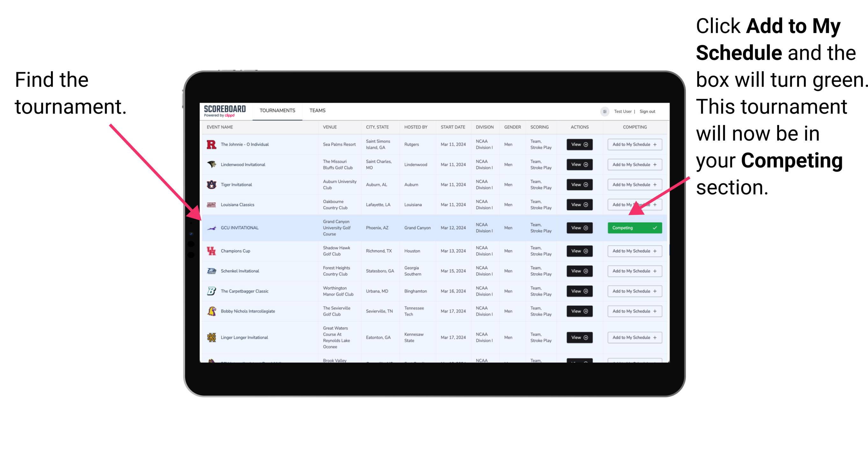Toggle Add to My Schedule for Bobby Nichols Intercollegiate
868x467 pixels.
tap(633, 311)
